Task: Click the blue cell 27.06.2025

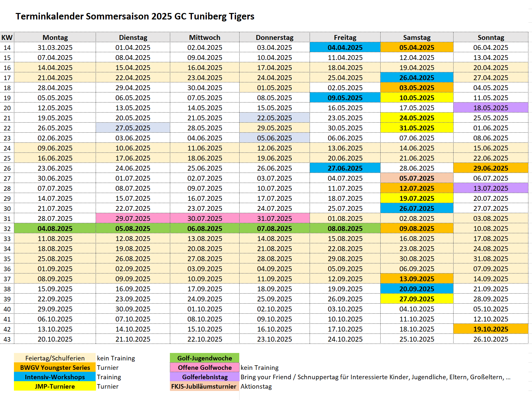Action: point(345,168)
